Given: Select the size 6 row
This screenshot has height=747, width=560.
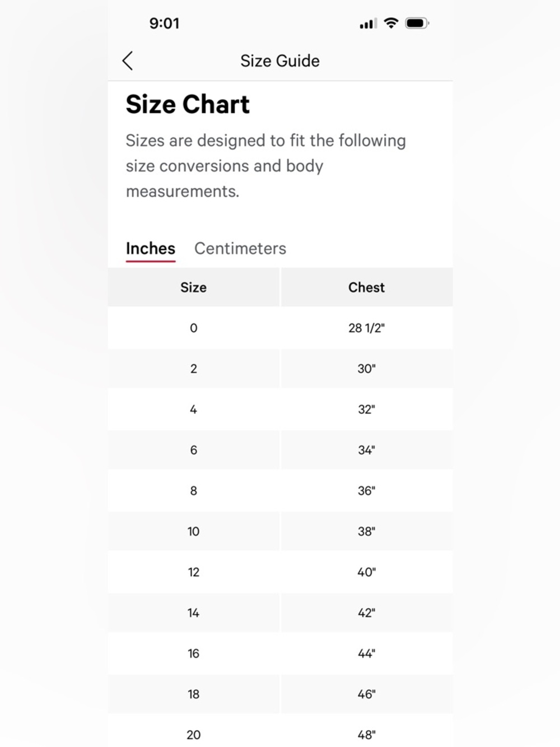Looking at the screenshot, I should click(280, 450).
